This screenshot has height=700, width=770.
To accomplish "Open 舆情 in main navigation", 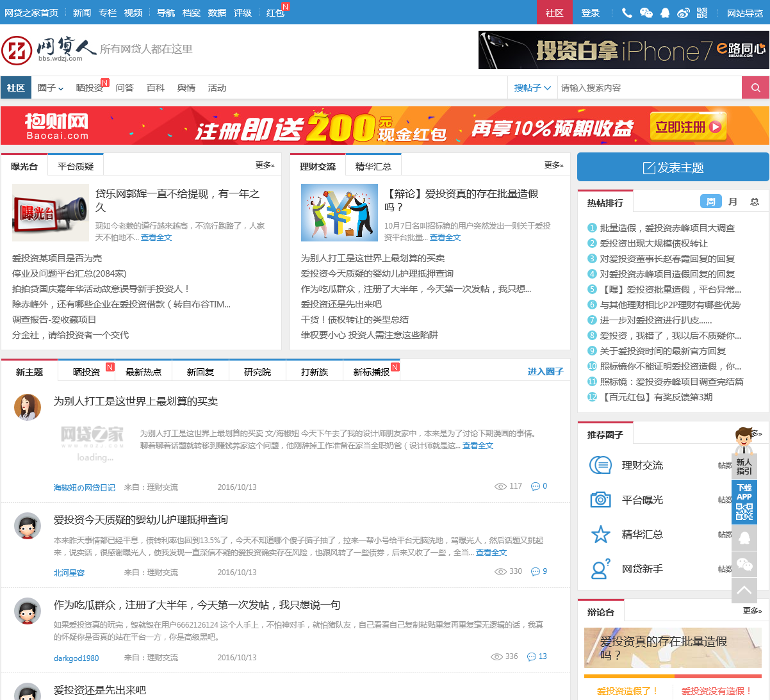I will coord(186,88).
